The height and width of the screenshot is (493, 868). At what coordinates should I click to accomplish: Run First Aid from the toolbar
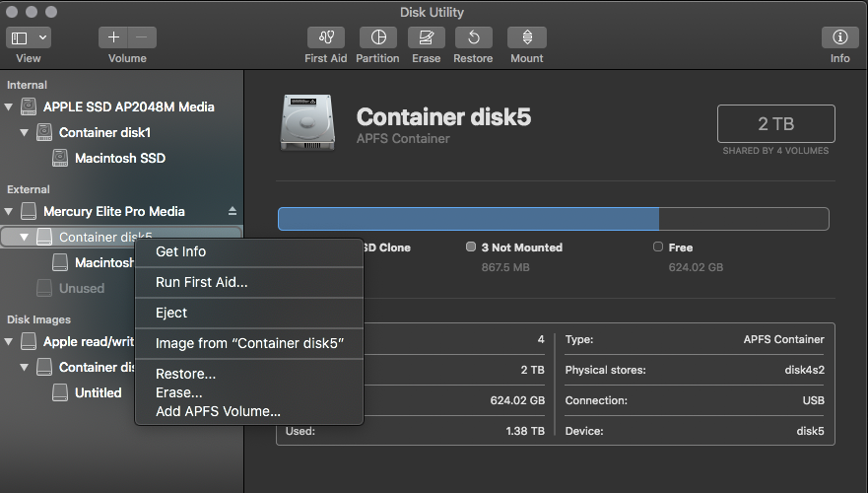click(x=326, y=37)
